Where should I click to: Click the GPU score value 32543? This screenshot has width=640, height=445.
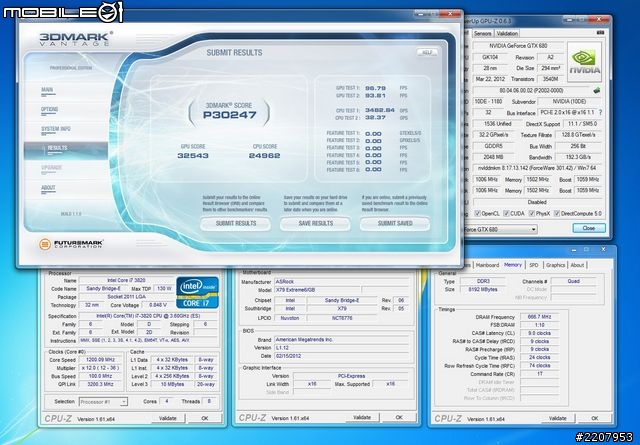point(193,156)
